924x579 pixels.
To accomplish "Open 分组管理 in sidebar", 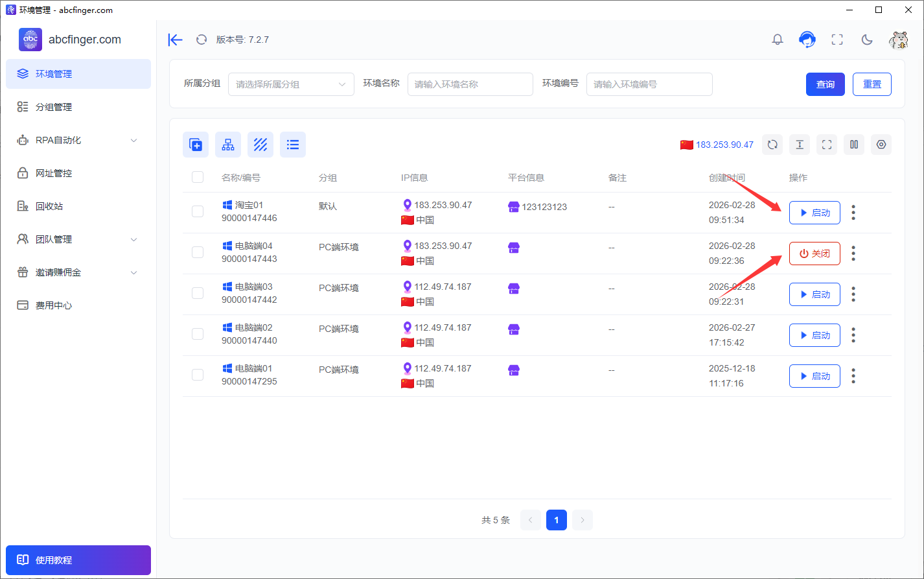I will pos(78,107).
